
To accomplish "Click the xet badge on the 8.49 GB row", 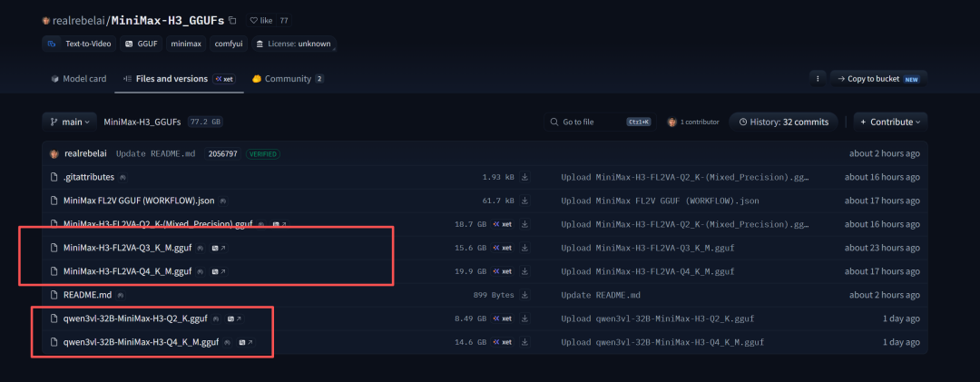I will coord(502,318).
